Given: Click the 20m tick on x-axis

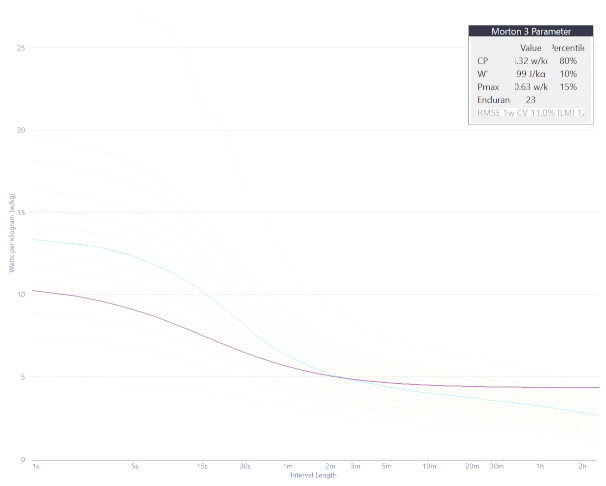Looking at the screenshot, I should point(472,466).
